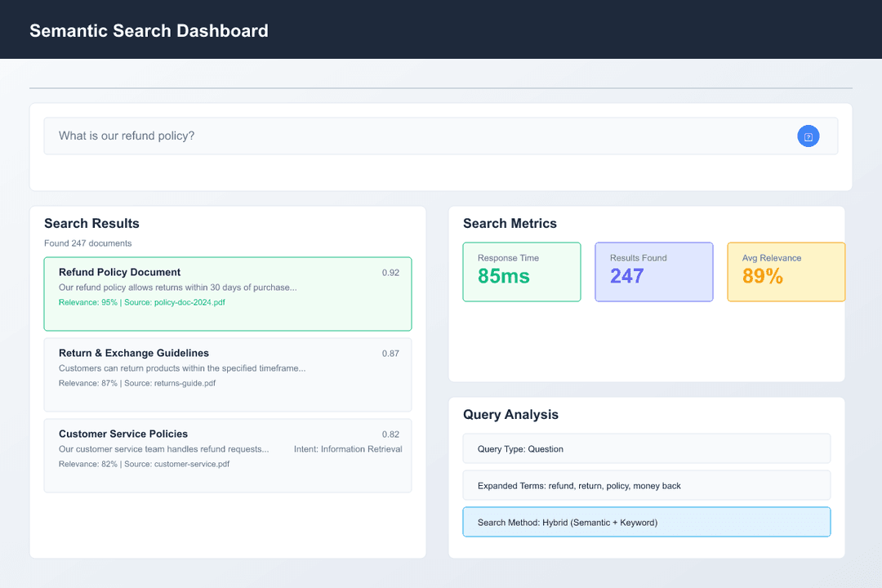This screenshot has width=882, height=588.
Task: Open the Return & Exchange Guidelines result
Action: [134, 353]
